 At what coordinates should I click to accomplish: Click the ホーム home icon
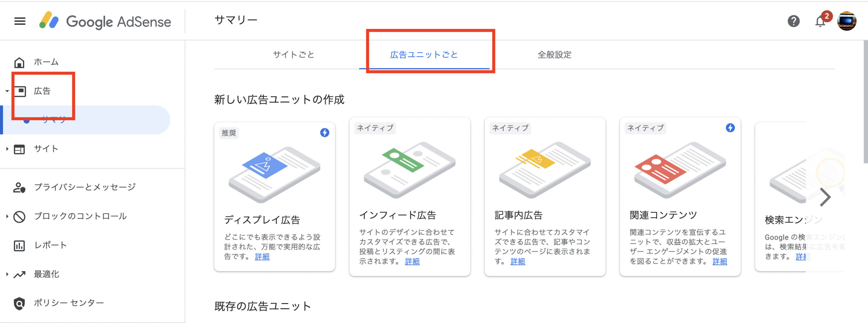[x=19, y=63]
